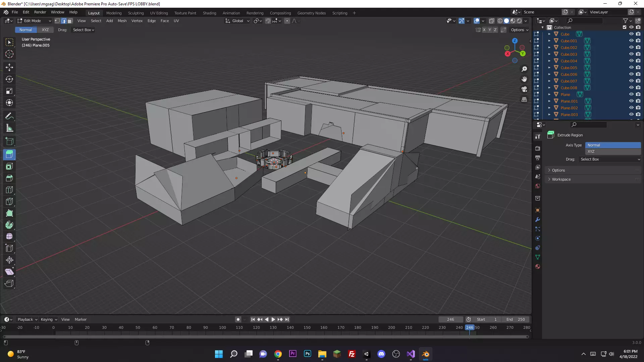
Task: Hide Cube.003 with its eye icon
Action: pos(631,54)
